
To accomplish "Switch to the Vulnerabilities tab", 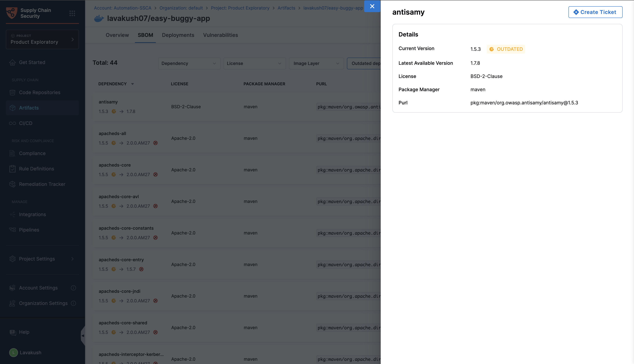I will click(220, 35).
